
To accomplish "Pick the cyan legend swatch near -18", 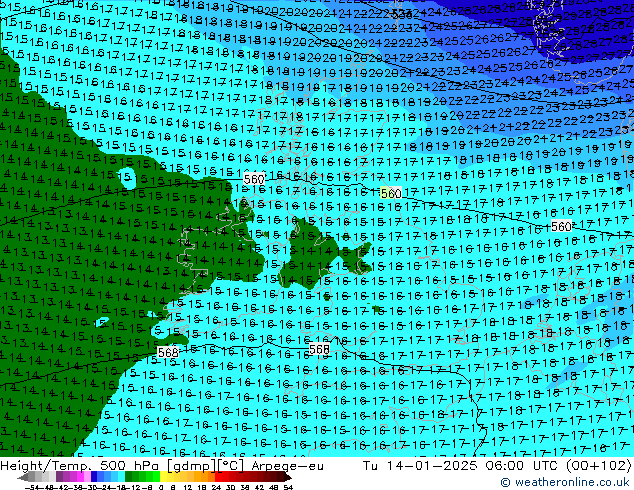I will (x=121, y=477).
